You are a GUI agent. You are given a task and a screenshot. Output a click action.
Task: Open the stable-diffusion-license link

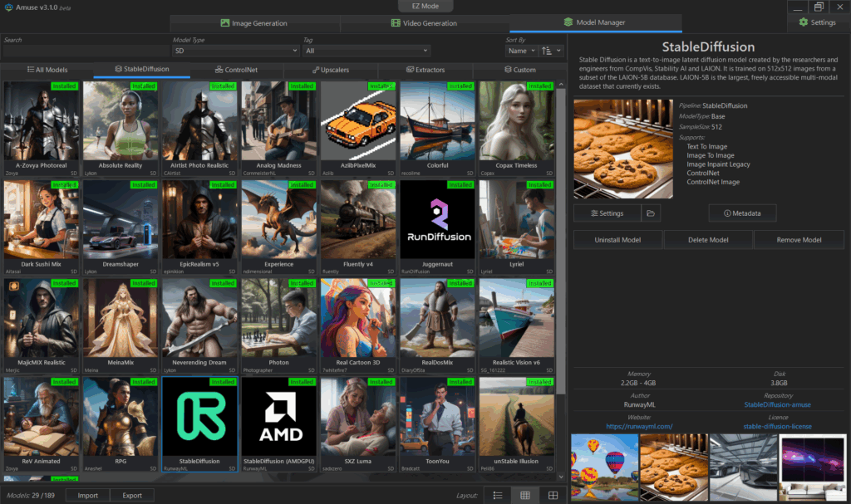[777, 427]
